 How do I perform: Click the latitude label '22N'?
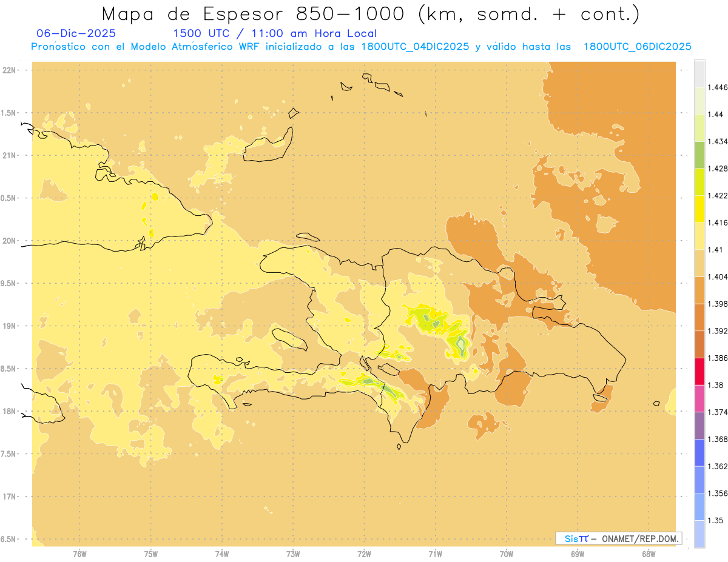tap(9, 70)
